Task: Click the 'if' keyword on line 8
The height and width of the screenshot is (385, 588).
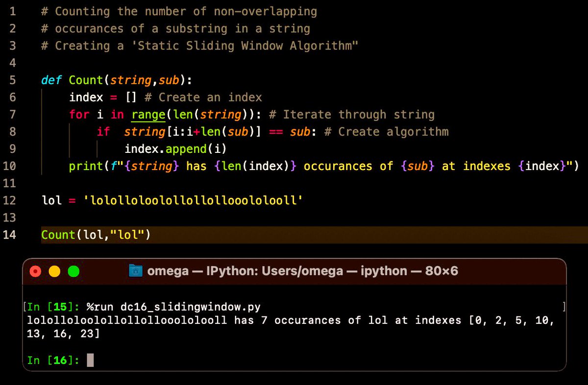Action: click(103, 132)
